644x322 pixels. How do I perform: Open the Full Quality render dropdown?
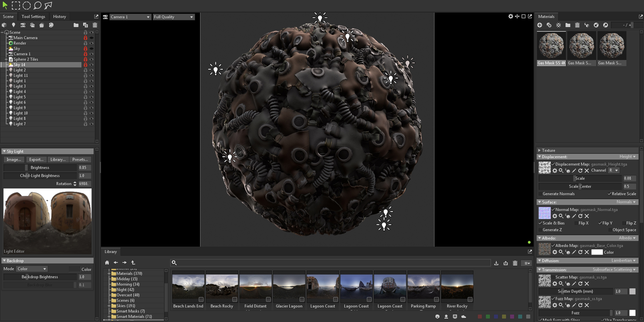[173, 17]
